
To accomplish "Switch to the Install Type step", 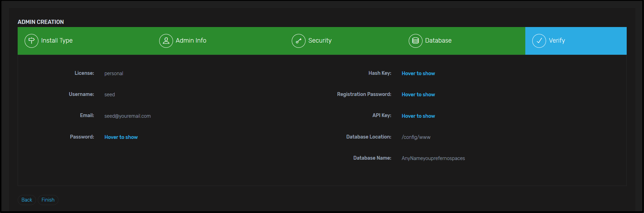I will (x=57, y=41).
